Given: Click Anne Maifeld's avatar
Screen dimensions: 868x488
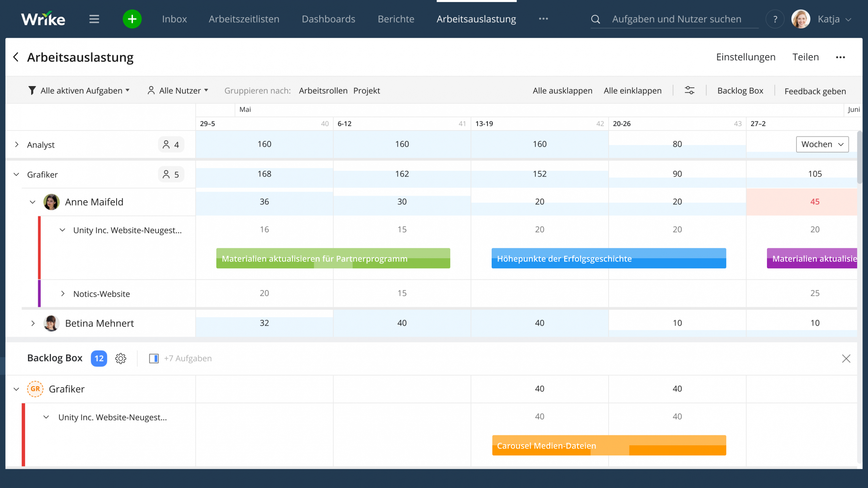Looking at the screenshot, I should 51,202.
